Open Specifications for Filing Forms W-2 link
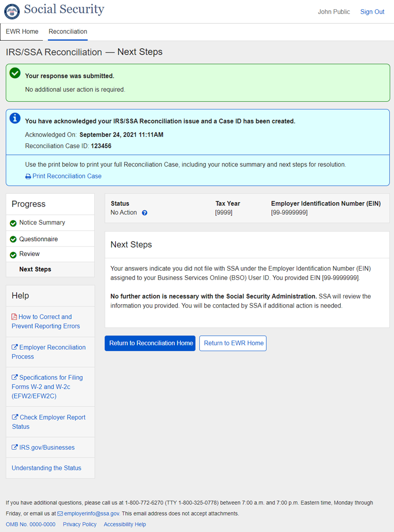Screen dimensions: 394x532 point(47,387)
